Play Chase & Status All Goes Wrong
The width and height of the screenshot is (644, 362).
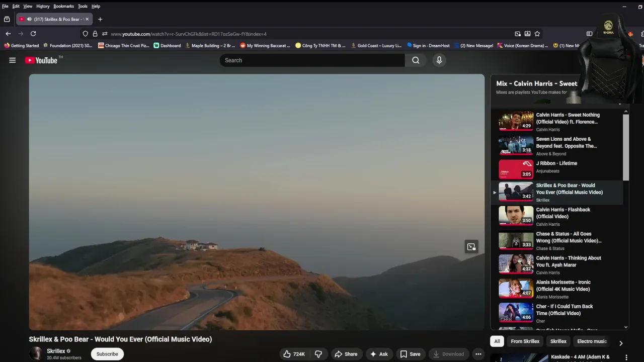coord(557,240)
